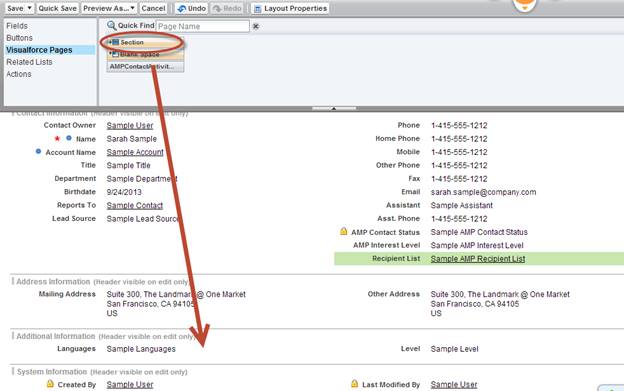Open Layout Properties
This screenshot has height=391, width=624.
coord(290,8)
